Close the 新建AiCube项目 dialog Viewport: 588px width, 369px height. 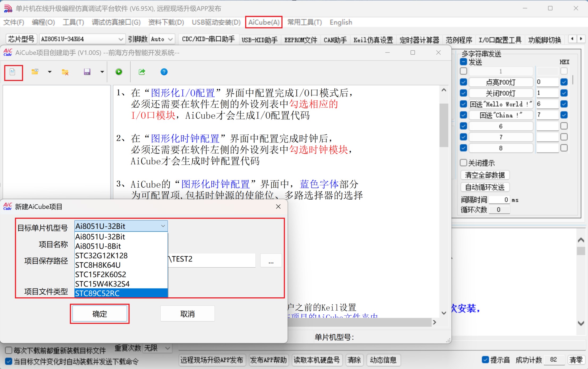pyautogui.click(x=278, y=207)
